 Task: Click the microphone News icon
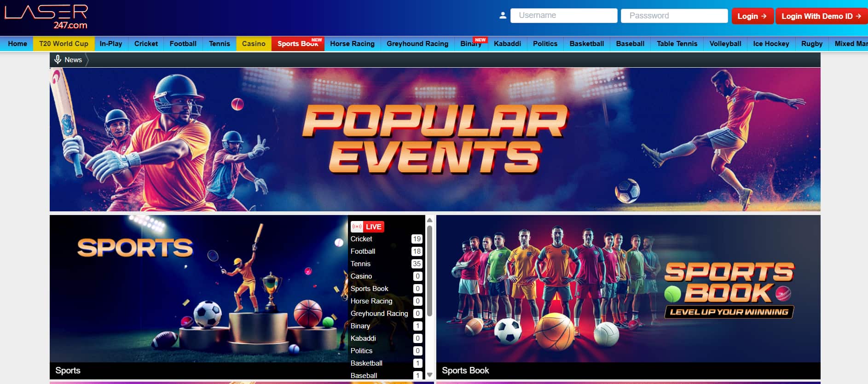click(58, 59)
